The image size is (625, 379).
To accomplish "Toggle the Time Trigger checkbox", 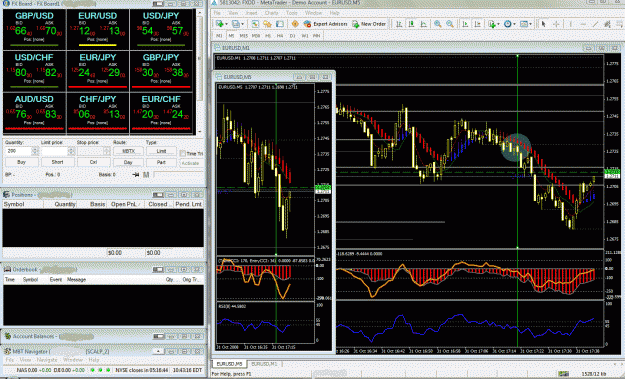I will click(183, 153).
